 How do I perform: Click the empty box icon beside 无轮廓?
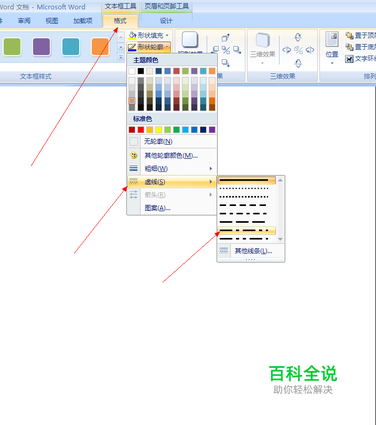(x=134, y=141)
